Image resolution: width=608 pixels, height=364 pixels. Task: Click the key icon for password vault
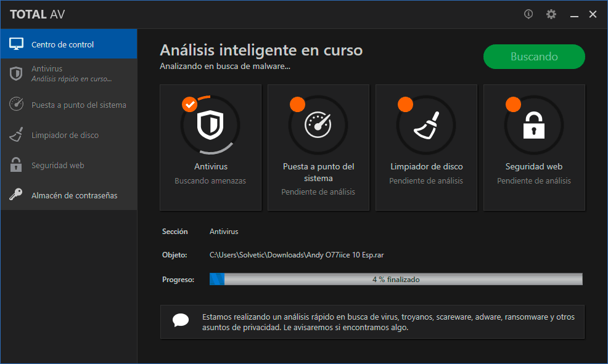pos(16,194)
